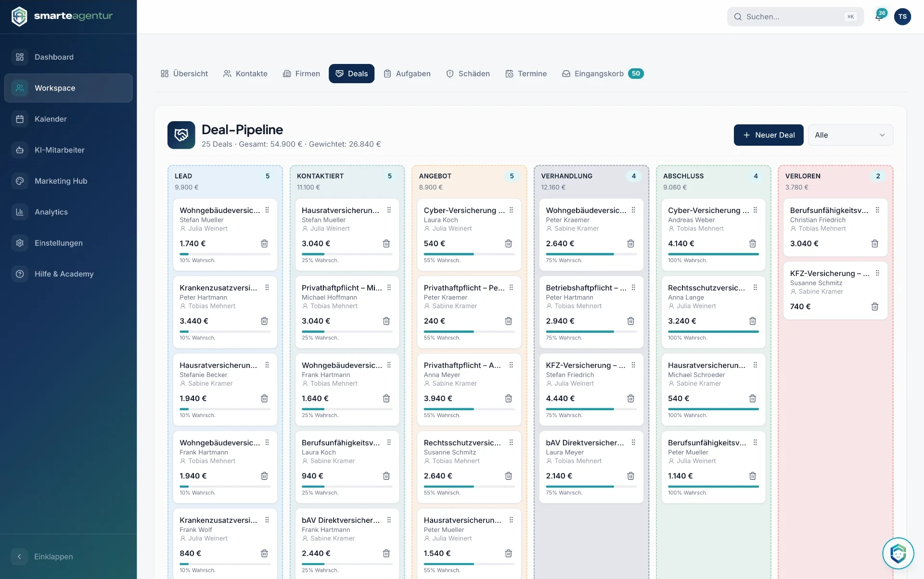Open the Alle filter dropdown
This screenshot has height=579, width=924.
pos(850,135)
